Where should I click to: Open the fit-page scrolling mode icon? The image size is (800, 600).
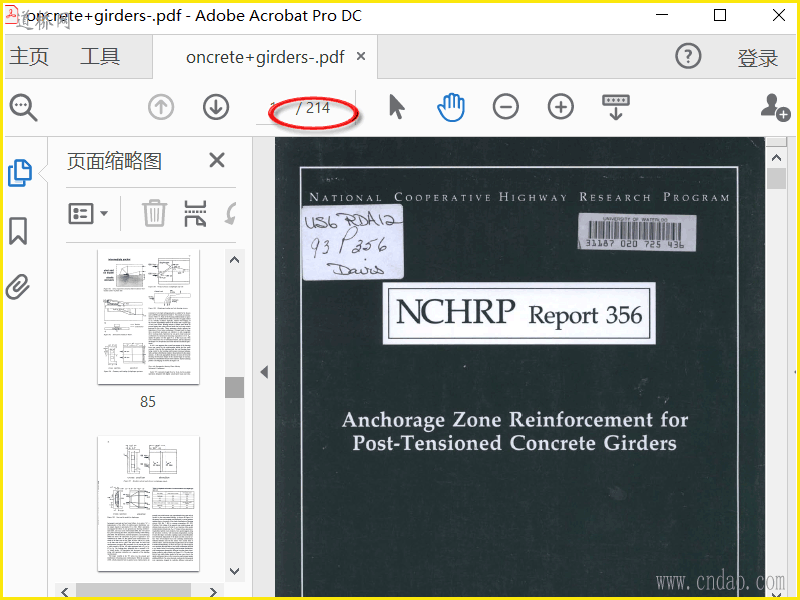point(616,107)
